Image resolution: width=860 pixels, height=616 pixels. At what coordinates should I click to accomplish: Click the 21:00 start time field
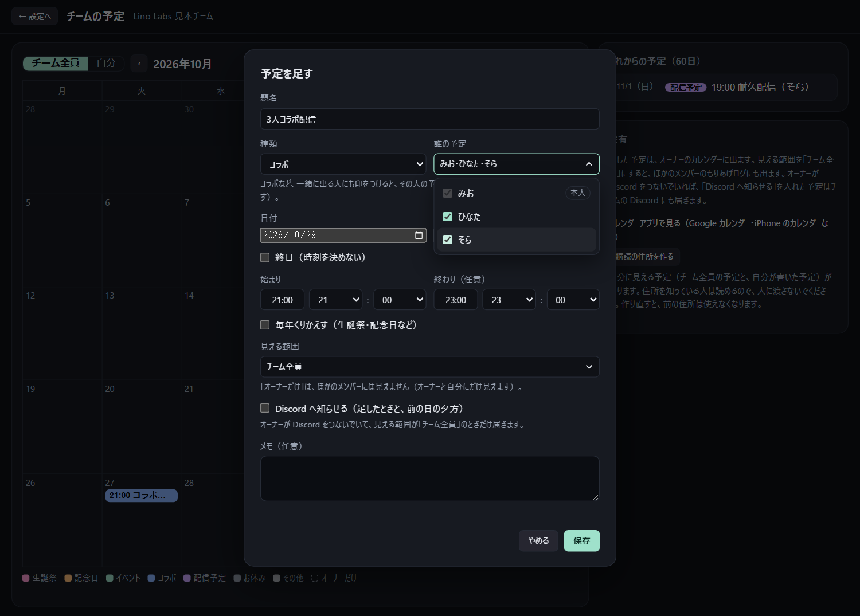click(283, 300)
